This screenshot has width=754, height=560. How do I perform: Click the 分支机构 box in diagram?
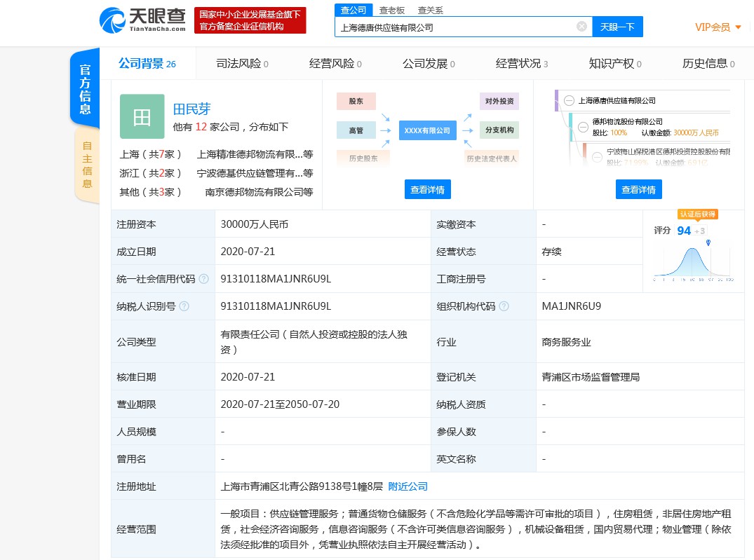(x=499, y=130)
